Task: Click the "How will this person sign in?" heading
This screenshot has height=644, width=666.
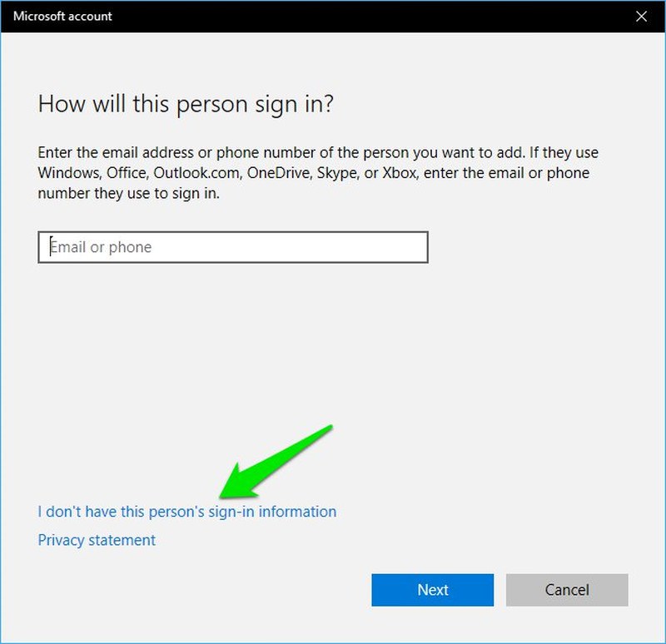Action: [186, 104]
